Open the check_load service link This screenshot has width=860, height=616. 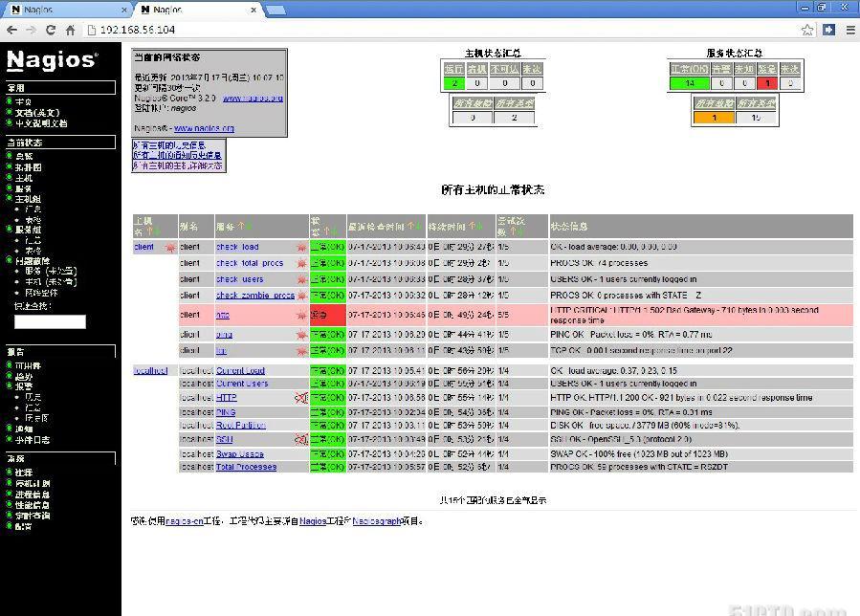click(x=237, y=248)
